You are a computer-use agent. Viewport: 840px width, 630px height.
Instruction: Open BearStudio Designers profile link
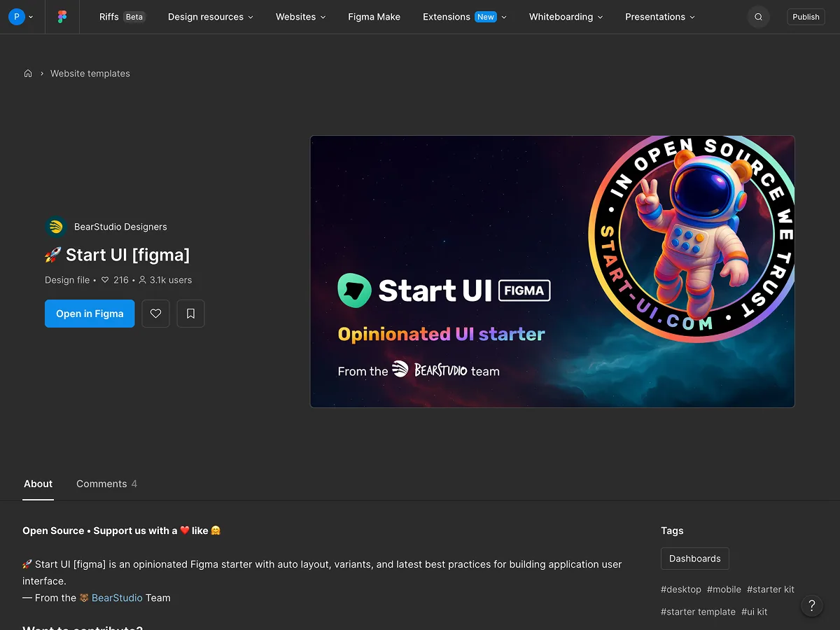coord(120,227)
